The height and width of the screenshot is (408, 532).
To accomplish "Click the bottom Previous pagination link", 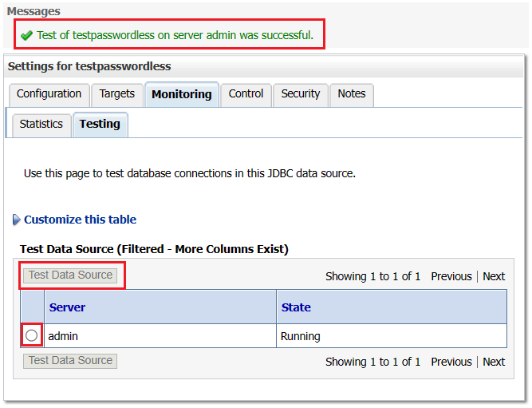I will point(451,362).
